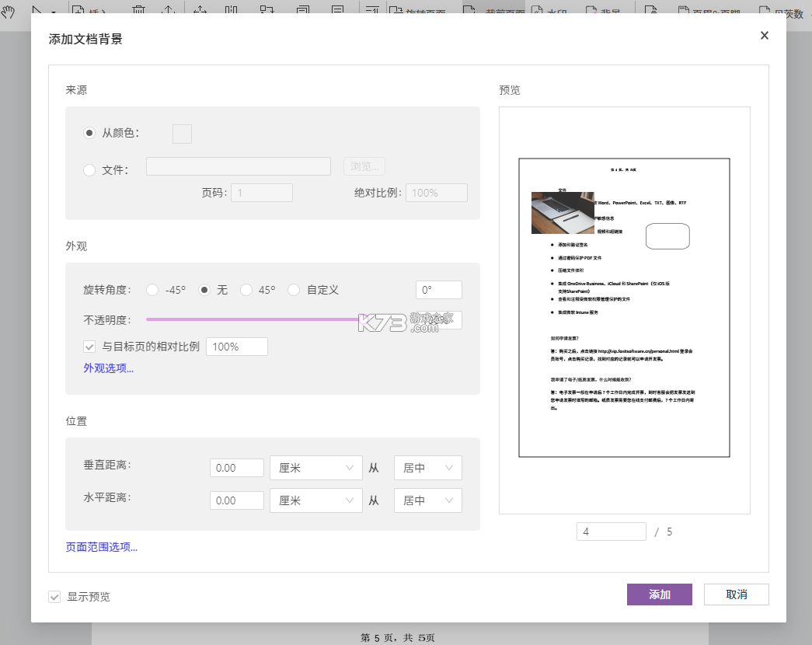Click the page preview thumbnail

[x=624, y=308]
